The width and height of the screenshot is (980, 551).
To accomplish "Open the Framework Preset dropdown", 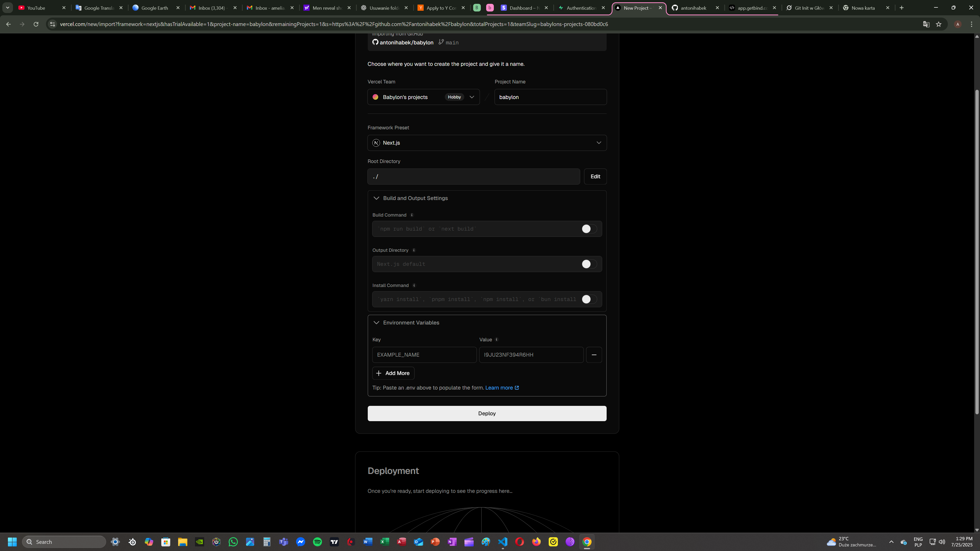I will (x=487, y=143).
